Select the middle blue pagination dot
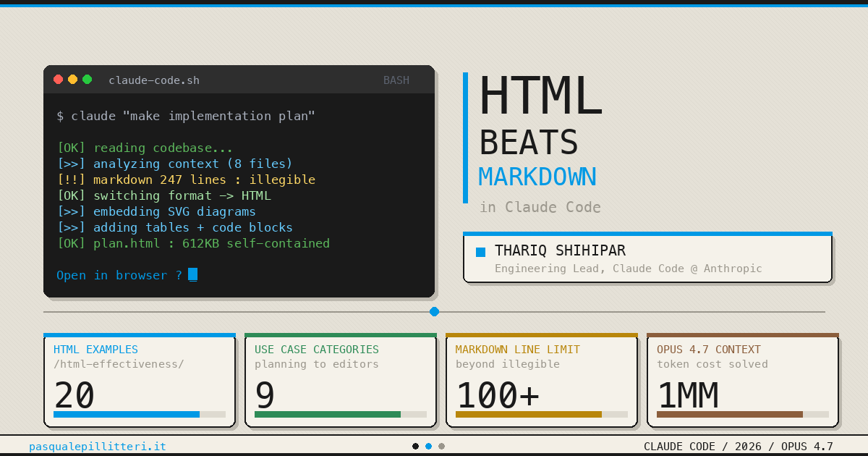868x456 pixels. pyautogui.click(x=428, y=447)
